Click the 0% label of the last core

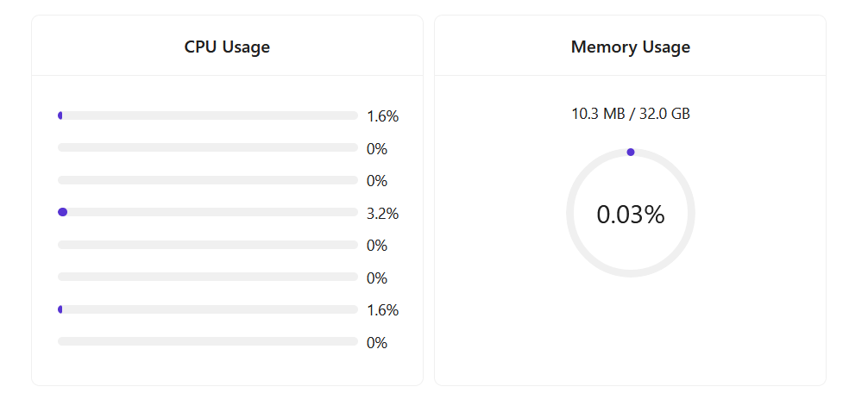377,343
